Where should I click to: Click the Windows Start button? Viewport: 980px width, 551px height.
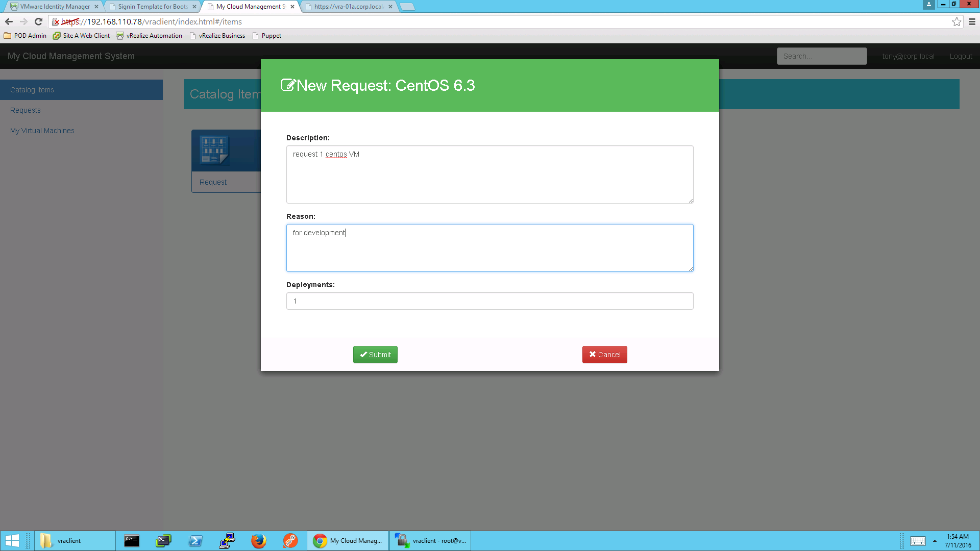pos(12,541)
